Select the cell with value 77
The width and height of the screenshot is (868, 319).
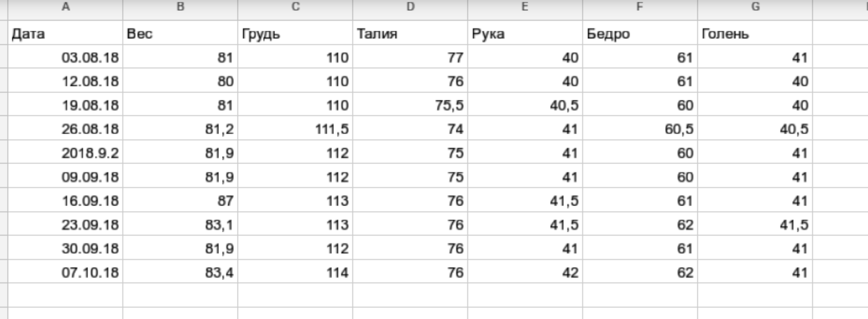tap(410, 58)
